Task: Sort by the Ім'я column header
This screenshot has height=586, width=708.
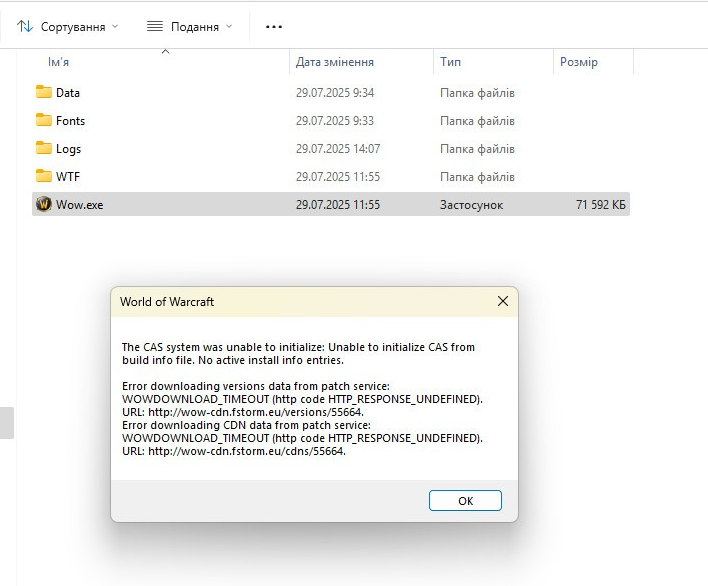Action: [x=60, y=63]
